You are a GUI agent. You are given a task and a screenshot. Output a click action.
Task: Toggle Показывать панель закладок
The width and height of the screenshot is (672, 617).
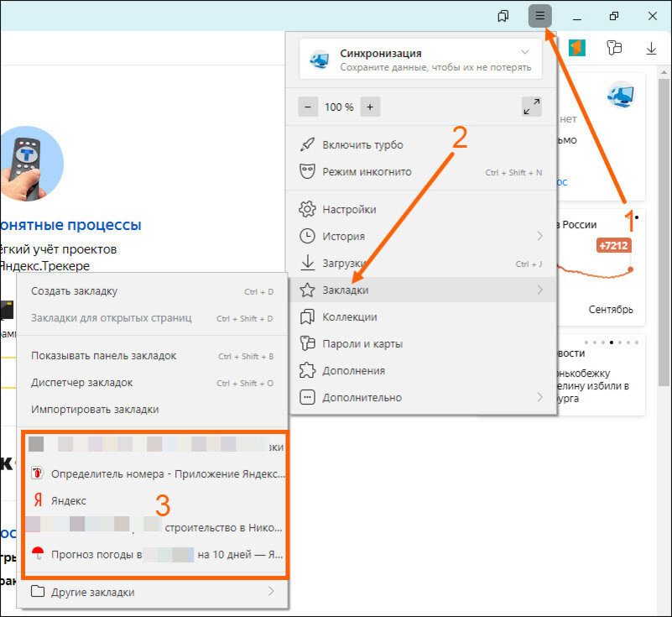pos(152,356)
